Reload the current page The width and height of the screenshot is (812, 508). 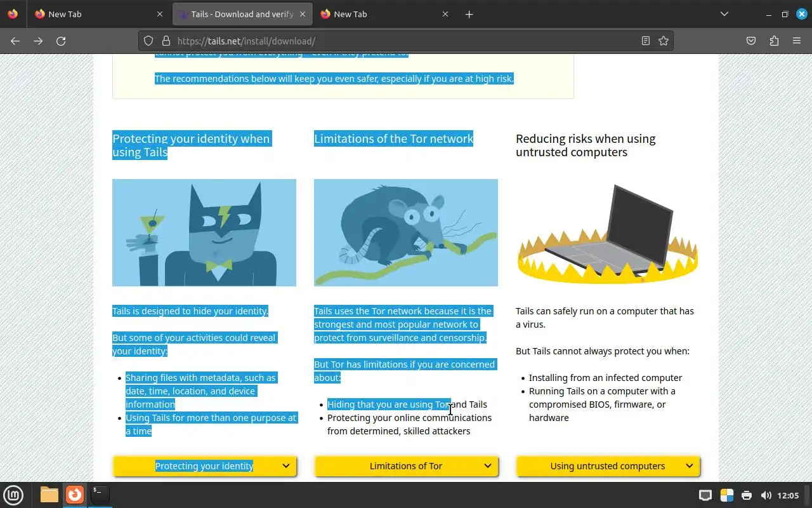pos(61,41)
